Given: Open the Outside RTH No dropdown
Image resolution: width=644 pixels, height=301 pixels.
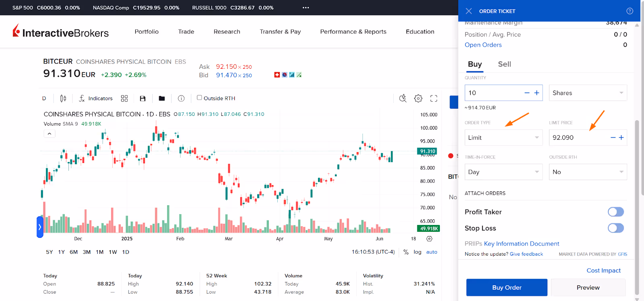Looking at the screenshot, I should coord(588,172).
